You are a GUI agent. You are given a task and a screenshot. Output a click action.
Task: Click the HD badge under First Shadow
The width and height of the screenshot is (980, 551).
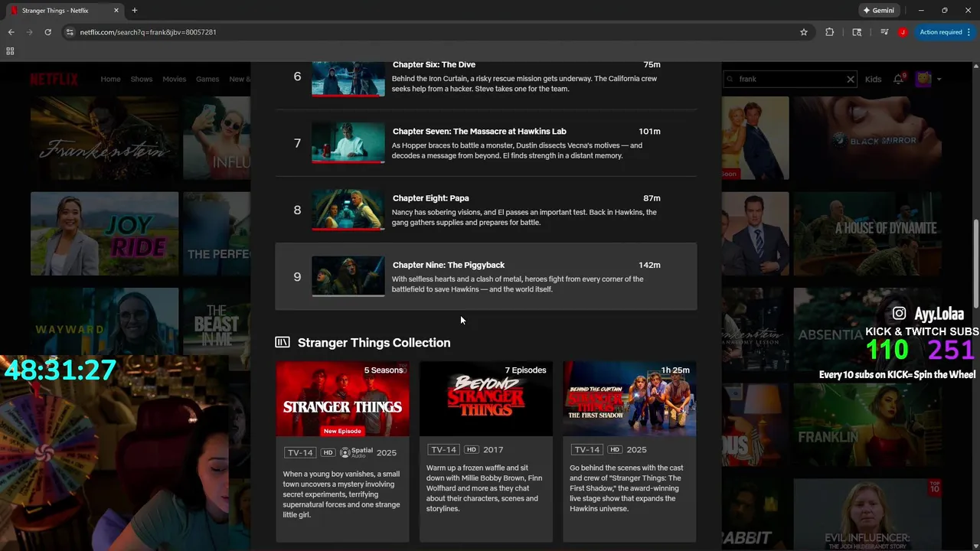coord(615,450)
